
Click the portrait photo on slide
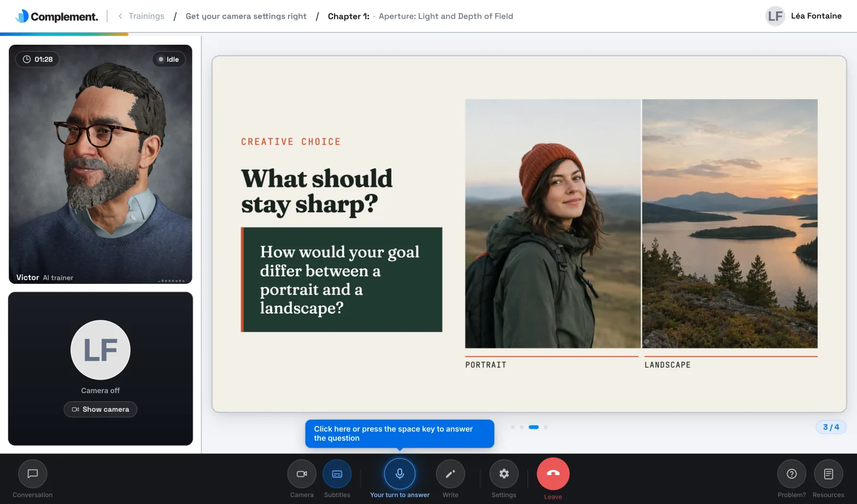553,223
